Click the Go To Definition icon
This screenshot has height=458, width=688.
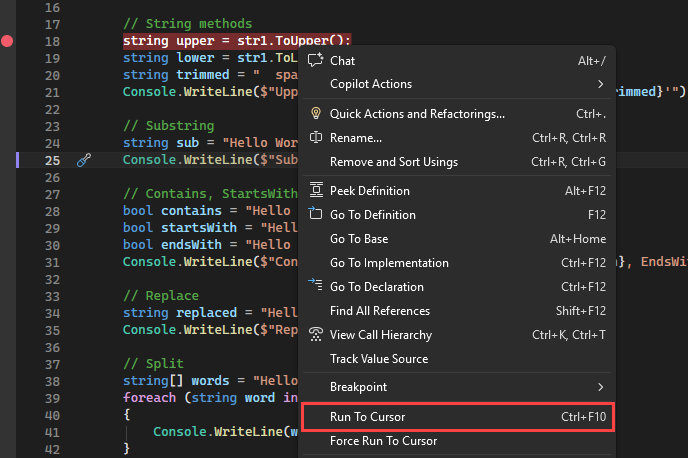coord(316,215)
